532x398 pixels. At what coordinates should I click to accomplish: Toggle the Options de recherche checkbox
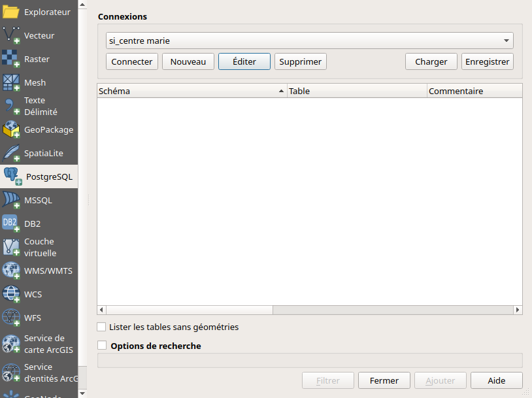pyautogui.click(x=101, y=346)
